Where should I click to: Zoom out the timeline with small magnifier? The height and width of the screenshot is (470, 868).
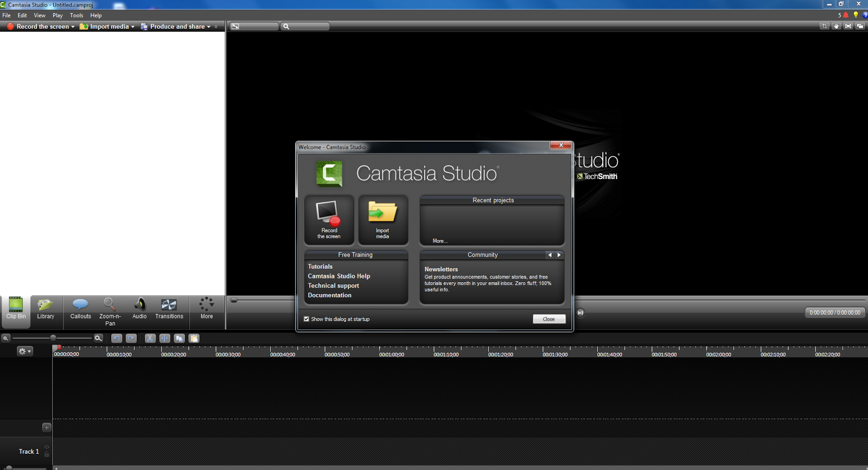click(5, 338)
